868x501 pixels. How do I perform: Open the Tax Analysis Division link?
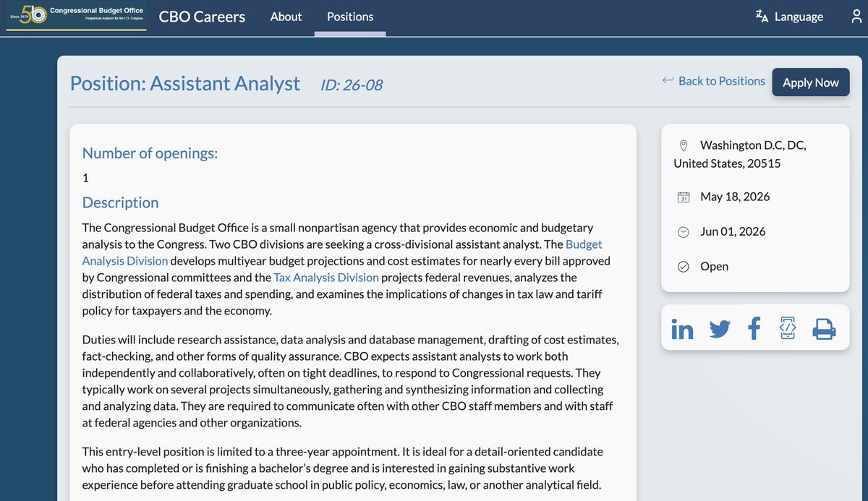(x=326, y=277)
